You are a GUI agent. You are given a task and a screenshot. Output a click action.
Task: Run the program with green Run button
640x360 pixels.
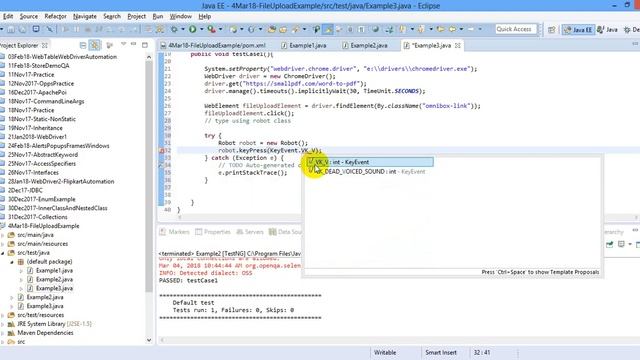[x=192, y=29]
